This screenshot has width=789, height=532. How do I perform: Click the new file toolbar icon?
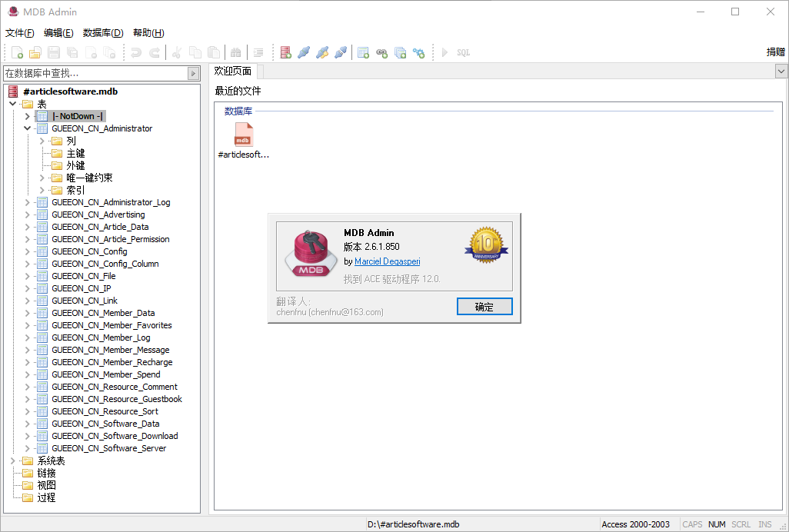click(16, 52)
